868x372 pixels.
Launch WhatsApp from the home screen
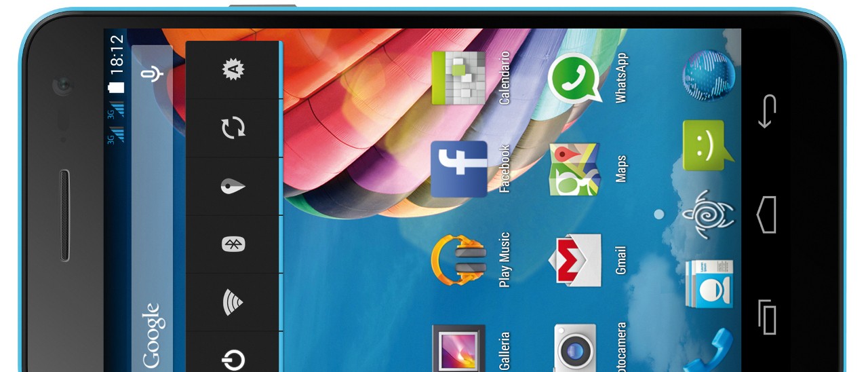(x=576, y=79)
